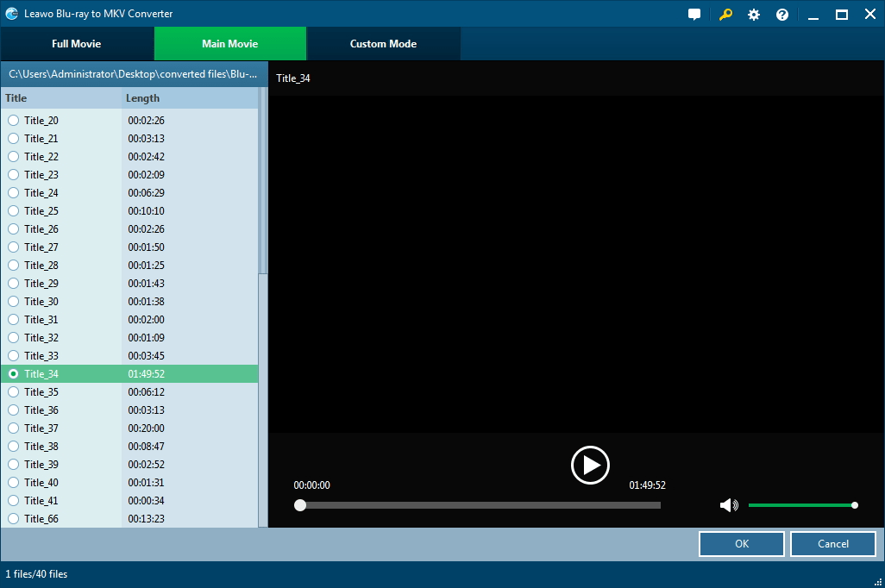Select the Title_66 radio button
The width and height of the screenshot is (885, 588).
click(x=13, y=519)
